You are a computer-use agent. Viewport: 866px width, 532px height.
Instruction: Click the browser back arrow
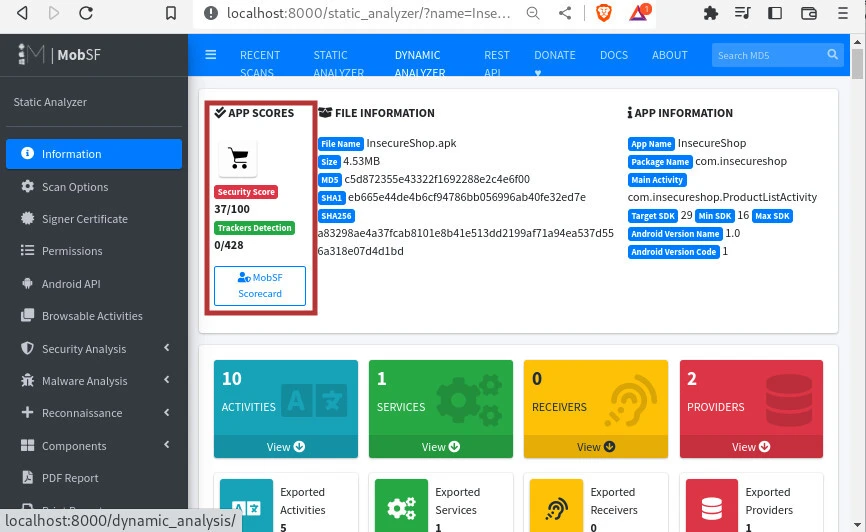pyautogui.click(x=22, y=13)
